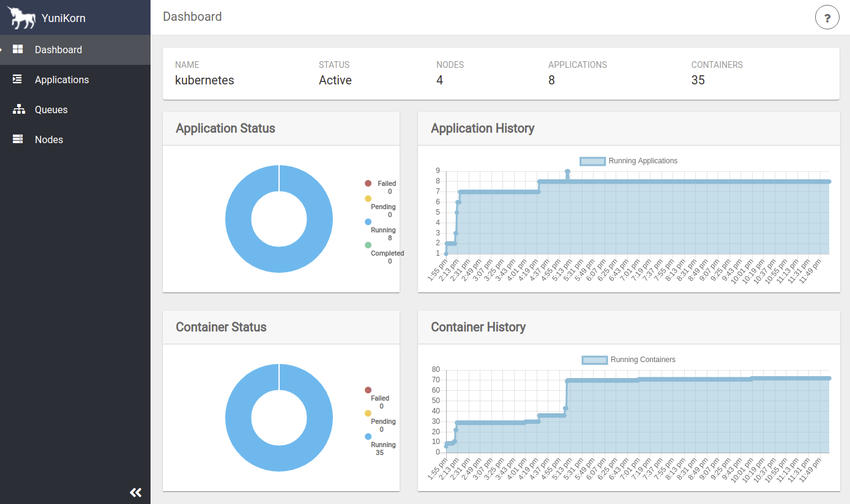Open help with the question mark button
Screen dimensions: 850x504
point(827,17)
